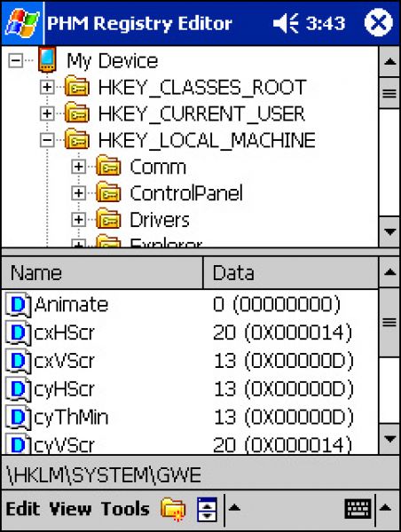Click the Comm key folder icon
This screenshot has height=532, width=401.
(108, 165)
